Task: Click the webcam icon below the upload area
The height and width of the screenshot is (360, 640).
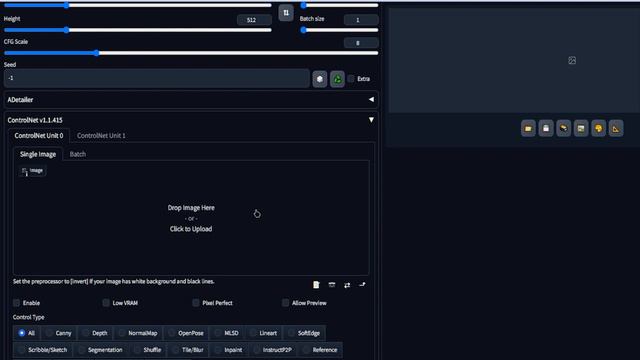Action: tap(332, 285)
